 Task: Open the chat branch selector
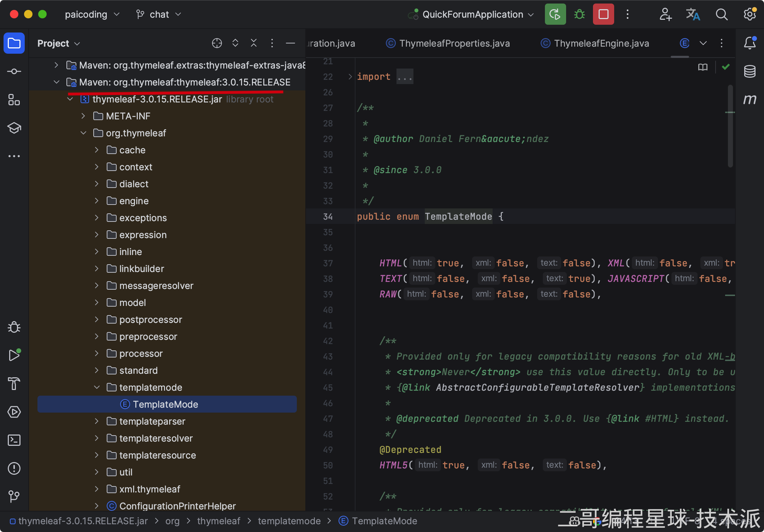159,14
